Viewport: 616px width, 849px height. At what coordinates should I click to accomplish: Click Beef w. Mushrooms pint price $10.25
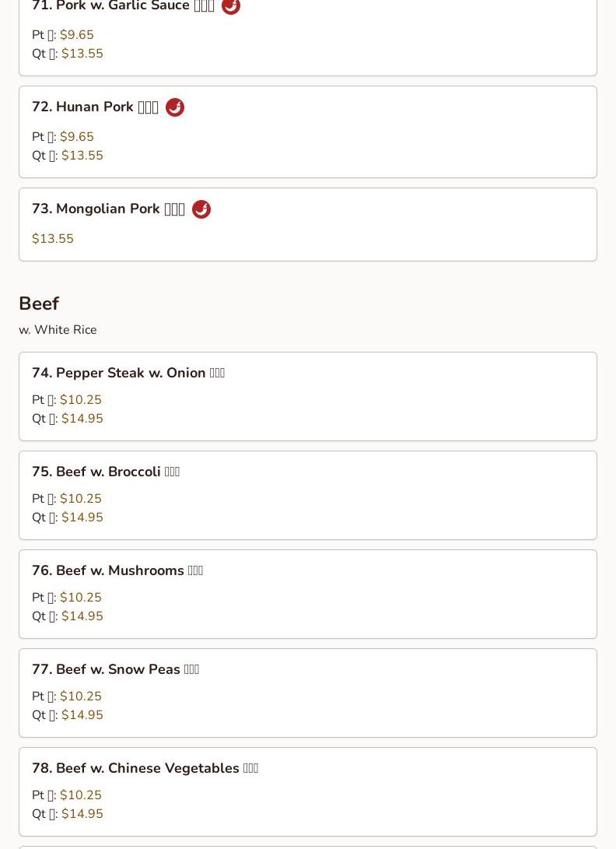coord(81,598)
